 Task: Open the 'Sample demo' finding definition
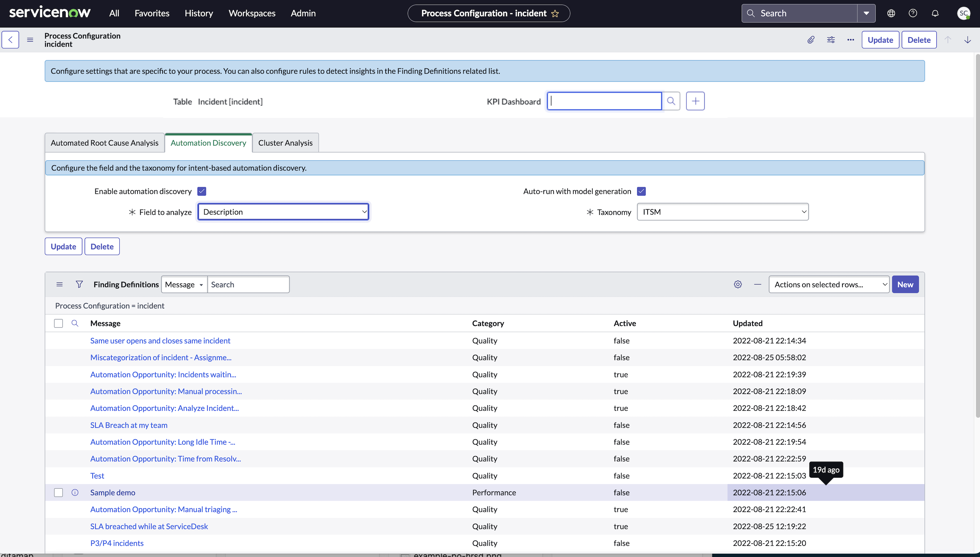(113, 492)
